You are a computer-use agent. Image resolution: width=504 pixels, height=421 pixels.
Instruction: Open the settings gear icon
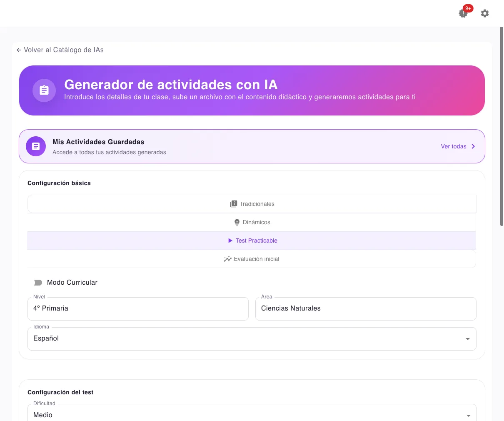point(485,13)
